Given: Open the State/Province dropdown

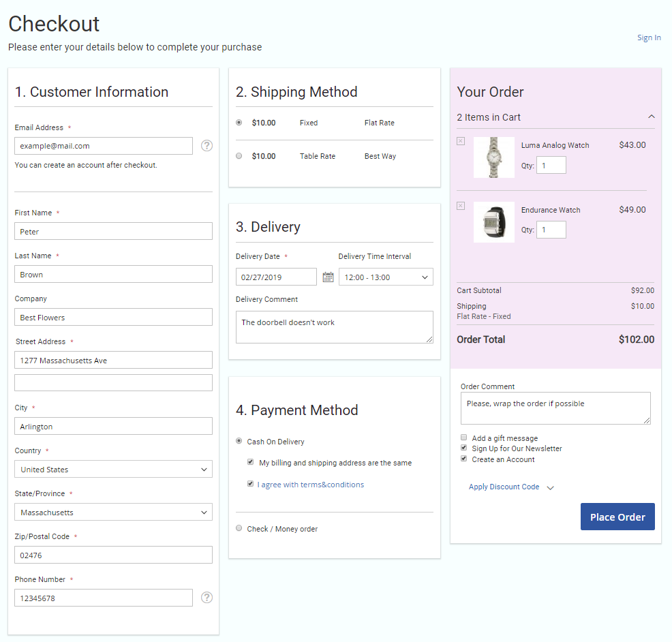Looking at the screenshot, I should coord(113,513).
